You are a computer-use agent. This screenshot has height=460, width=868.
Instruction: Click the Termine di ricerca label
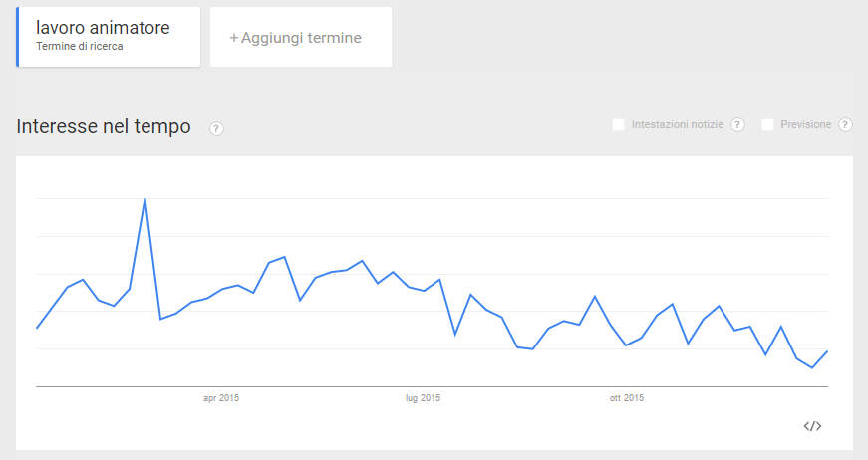pos(80,47)
